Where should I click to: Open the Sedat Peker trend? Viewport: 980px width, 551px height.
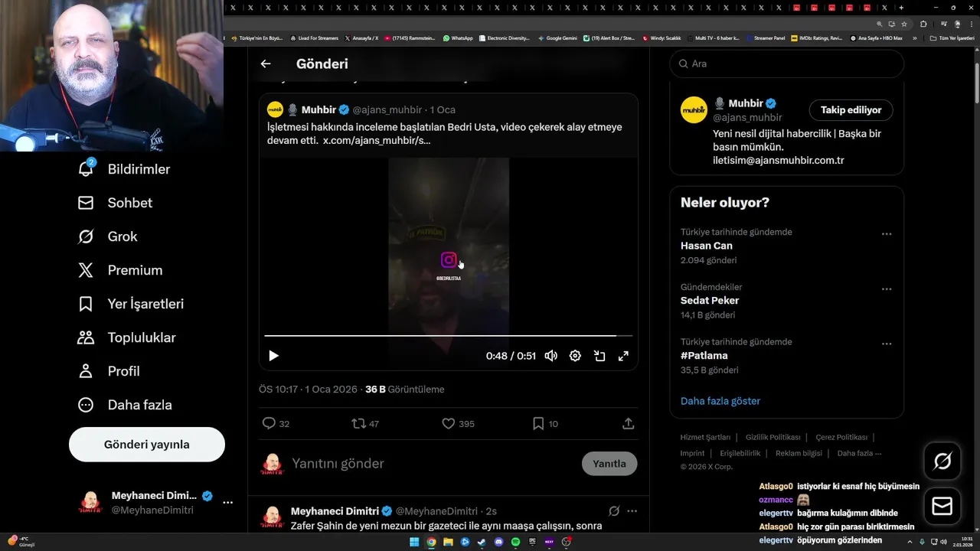710,301
